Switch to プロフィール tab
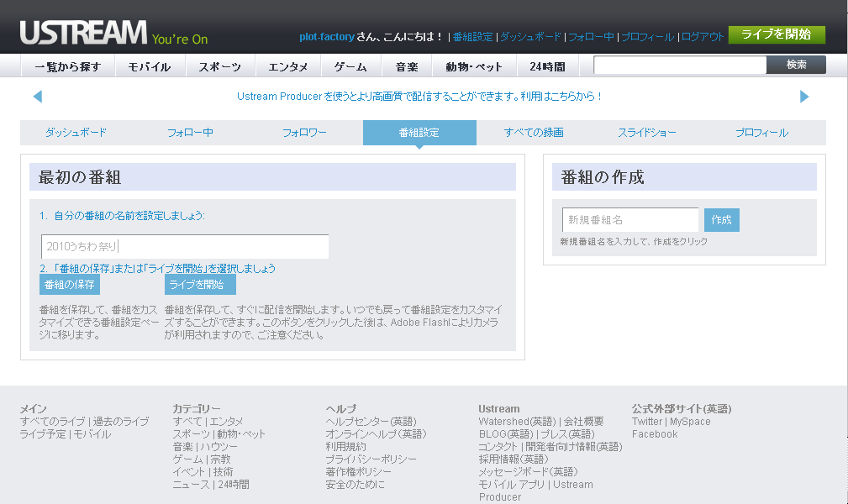The width and height of the screenshot is (848, 504). coord(761,133)
